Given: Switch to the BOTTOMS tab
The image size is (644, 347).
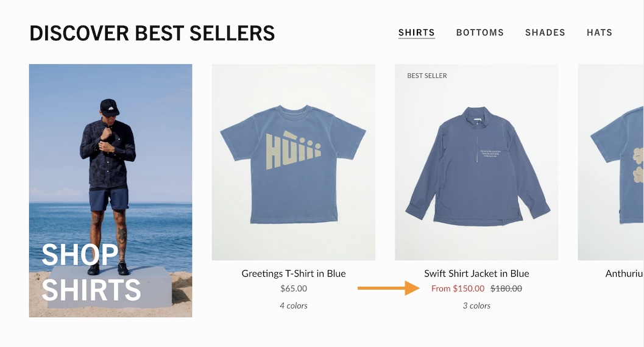Looking at the screenshot, I should coord(479,32).
